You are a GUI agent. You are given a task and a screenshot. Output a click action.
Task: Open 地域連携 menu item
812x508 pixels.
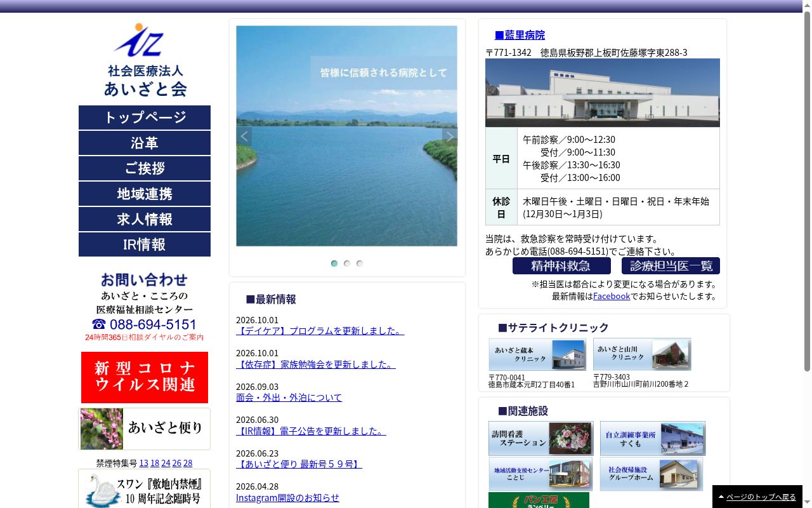click(x=145, y=194)
